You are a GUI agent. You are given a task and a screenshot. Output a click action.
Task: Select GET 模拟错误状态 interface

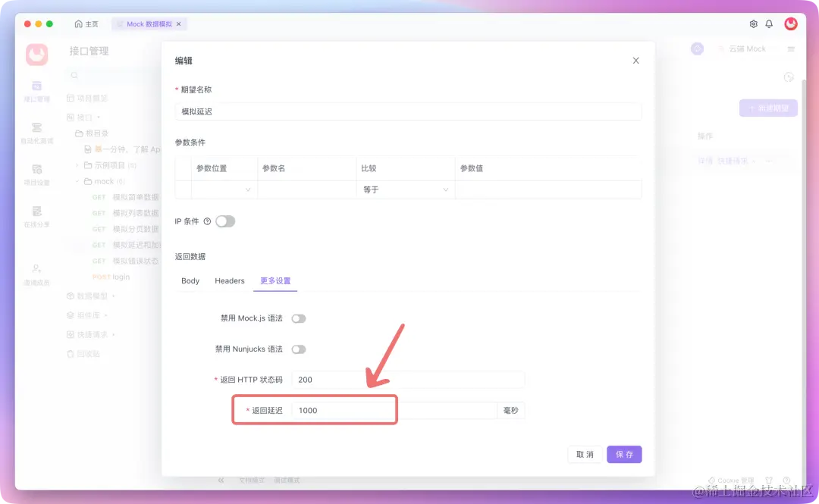[125, 261]
